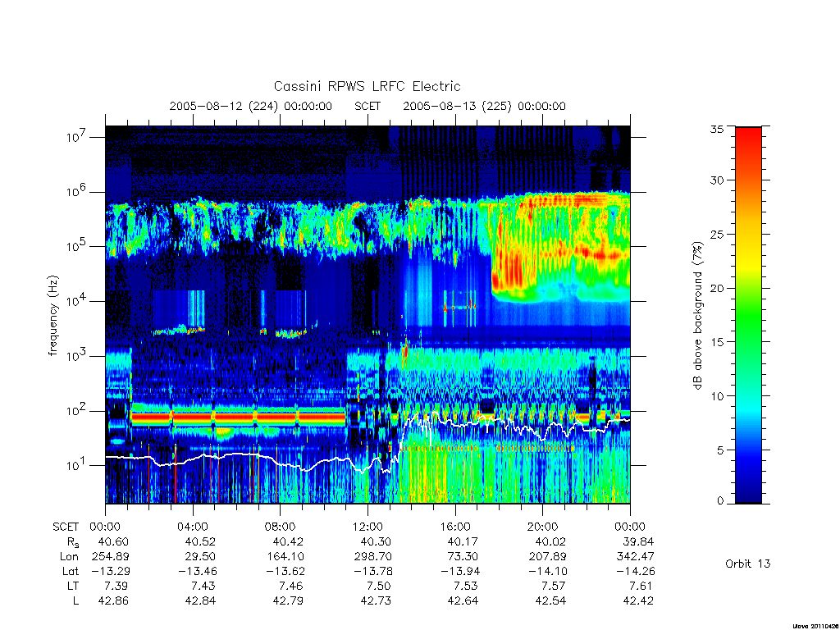The image size is (840, 630).
Task: Click the '04:00' SCET time label
Action: 192,527
